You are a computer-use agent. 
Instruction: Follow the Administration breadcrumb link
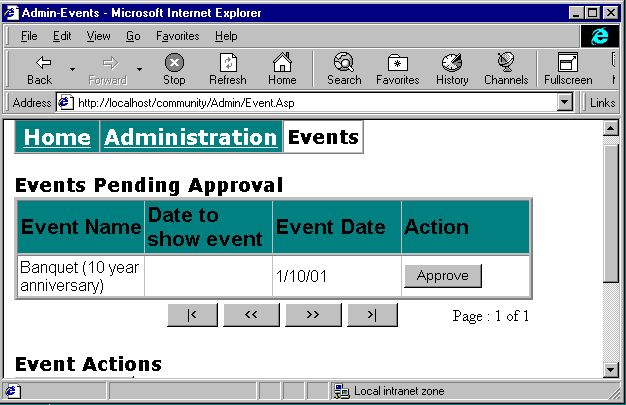tap(190, 137)
